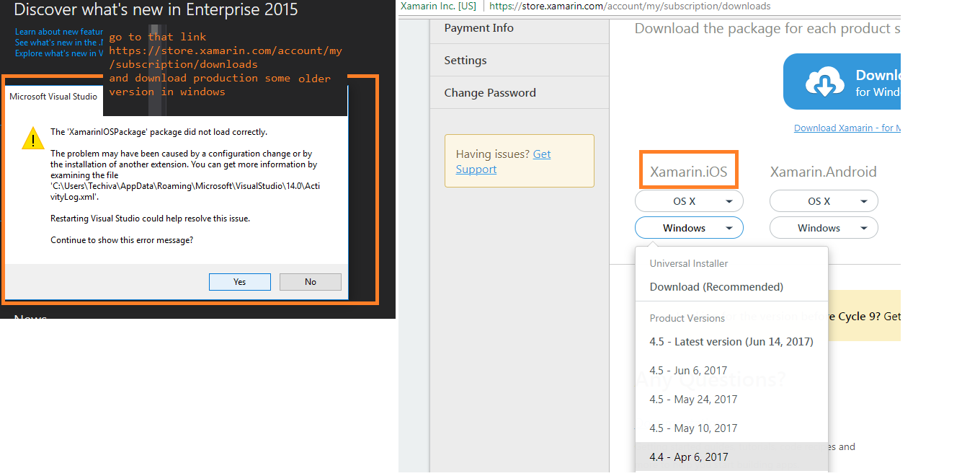Click the blue cloud download icon
Viewport: 980px width, 476px height.
[x=825, y=81]
